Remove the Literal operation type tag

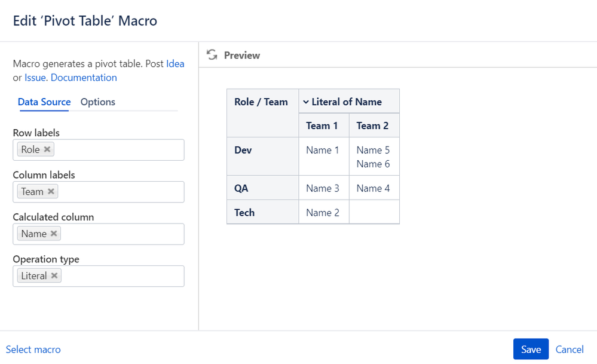54,276
